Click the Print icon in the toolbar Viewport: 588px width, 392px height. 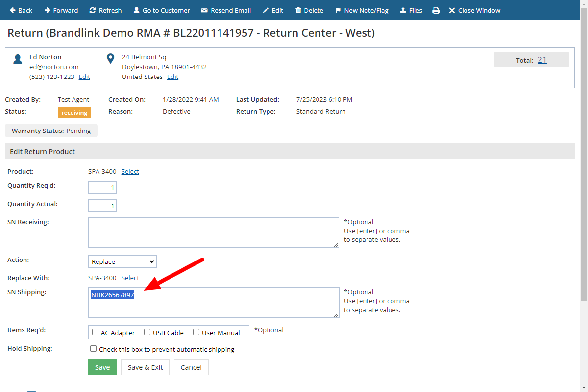[436, 10]
